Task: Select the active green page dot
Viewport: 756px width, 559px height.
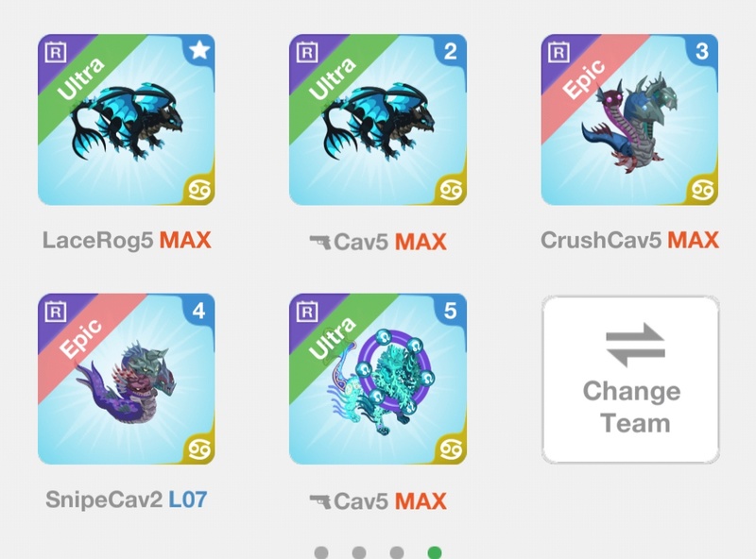Action: (435, 552)
